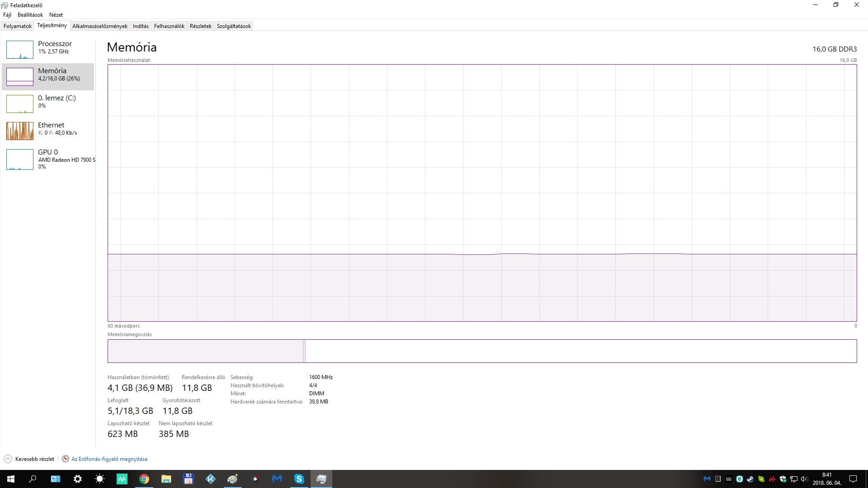Click the Steam tray icon
This screenshot has height=488, width=868.
750,479
